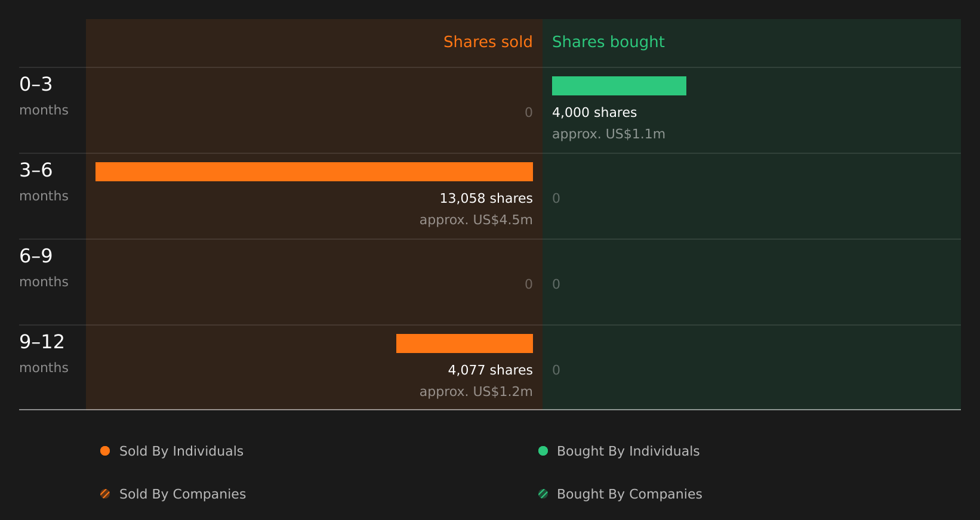Click the sold 0 in 6–9 months row
The height and width of the screenshot is (520, 980).
pyautogui.click(x=529, y=284)
